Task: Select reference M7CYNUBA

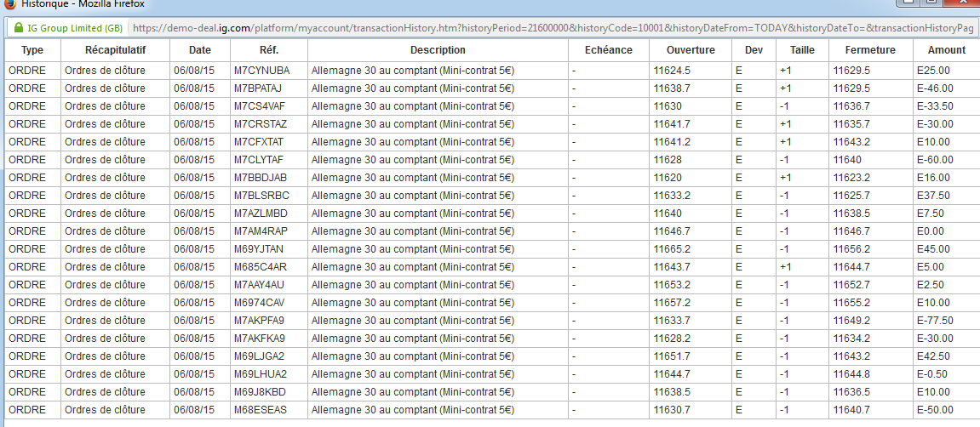Action: click(x=262, y=71)
